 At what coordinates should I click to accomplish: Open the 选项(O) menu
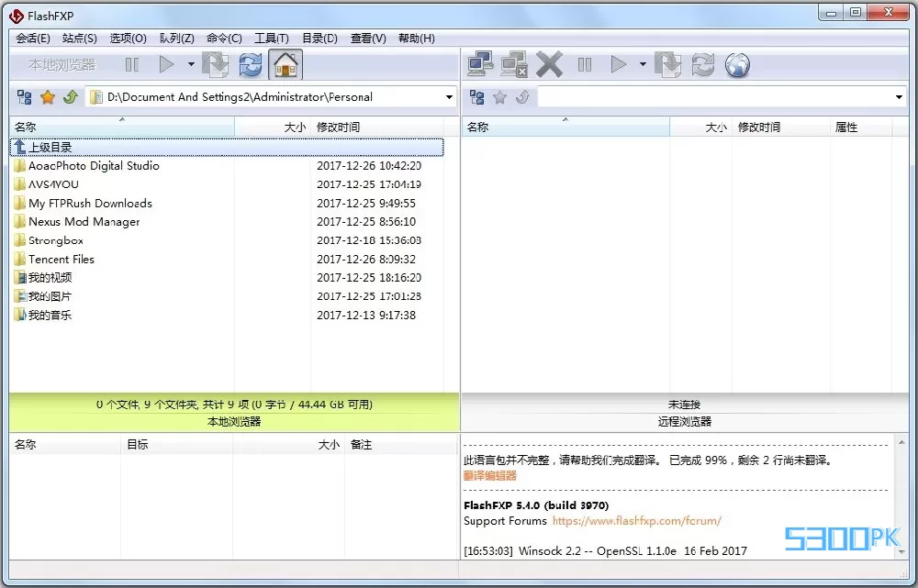129,39
